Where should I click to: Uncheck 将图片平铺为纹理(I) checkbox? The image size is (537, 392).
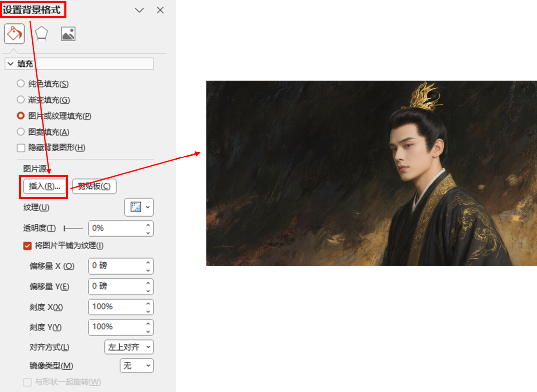(x=27, y=246)
